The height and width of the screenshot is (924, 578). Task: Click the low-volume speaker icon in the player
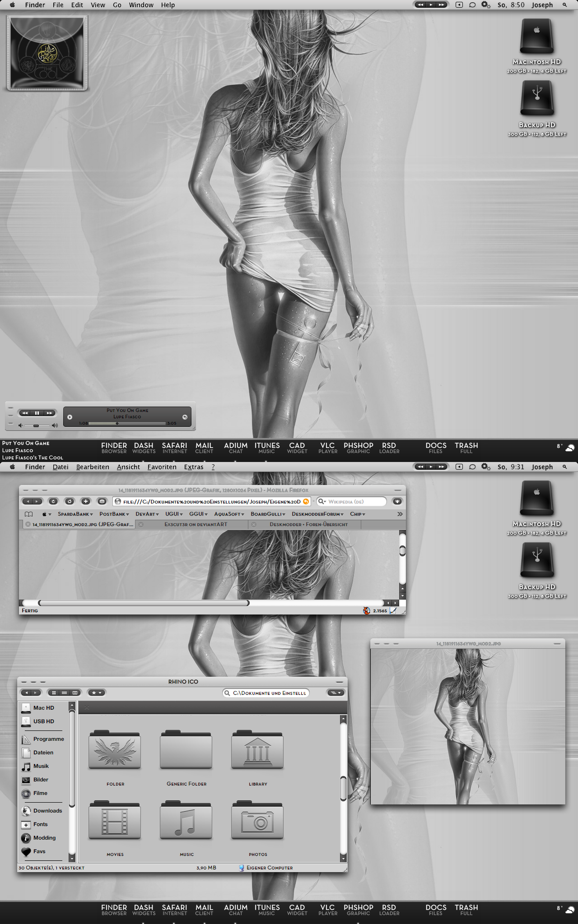[20, 425]
